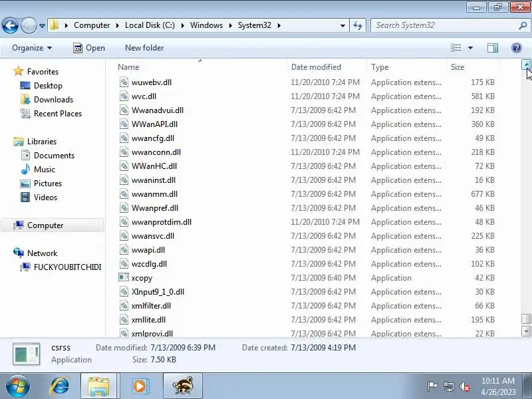Click the muted volume tray icon
The width and height of the screenshot is (532, 399).
click(464, 386)
